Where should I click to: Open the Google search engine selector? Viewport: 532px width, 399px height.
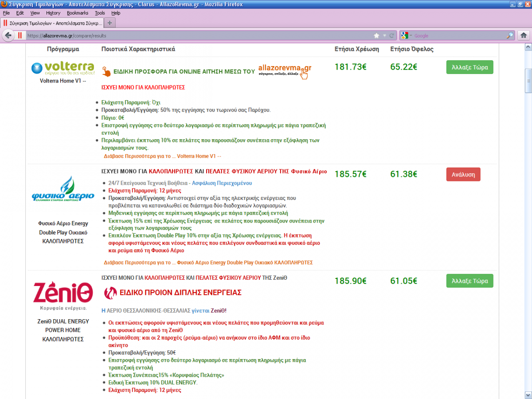point(407,35)
